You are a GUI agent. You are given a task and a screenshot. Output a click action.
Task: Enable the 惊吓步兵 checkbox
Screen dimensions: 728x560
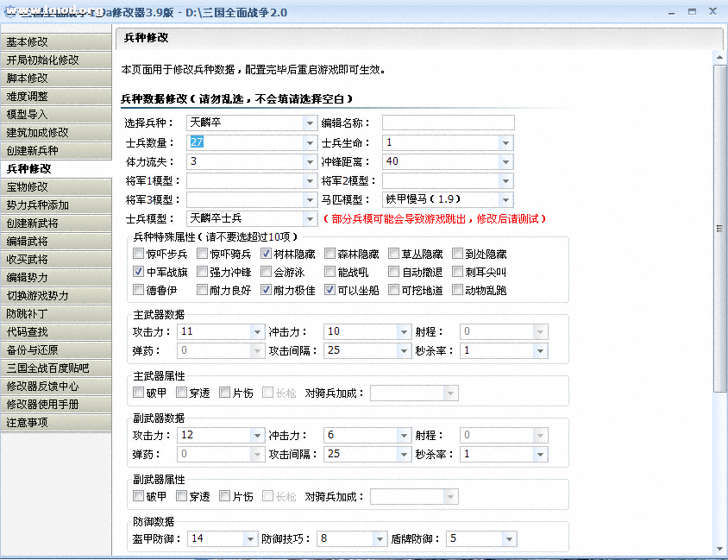point(139,255)
